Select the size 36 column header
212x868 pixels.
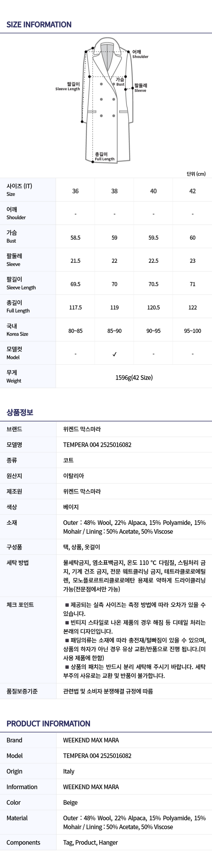pos(75,191)
